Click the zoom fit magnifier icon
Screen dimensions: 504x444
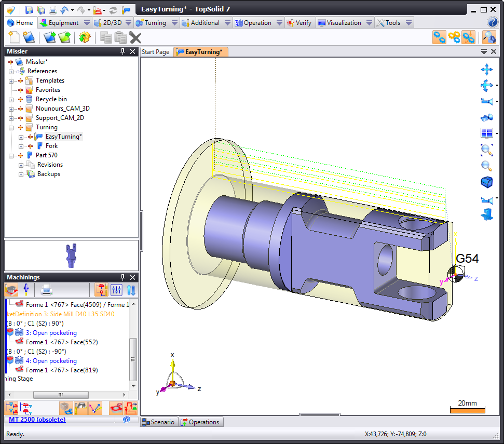click(486, 150)
